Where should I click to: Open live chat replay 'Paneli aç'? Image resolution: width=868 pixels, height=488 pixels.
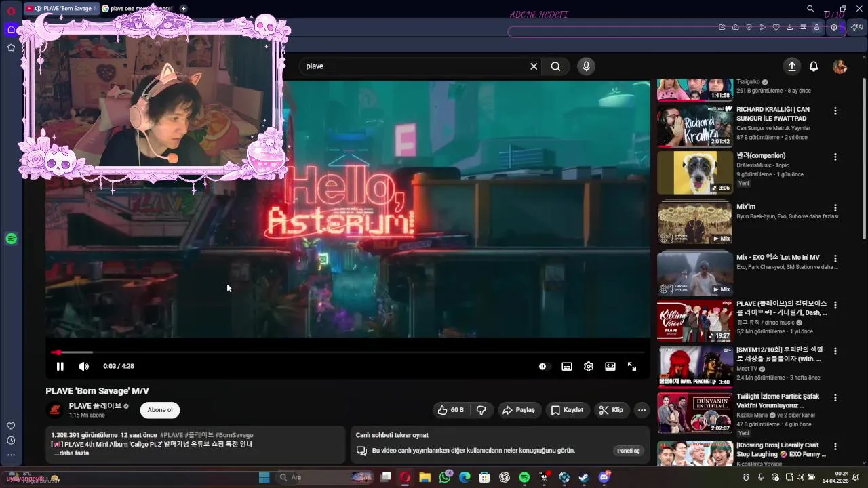tap(628, 451)
